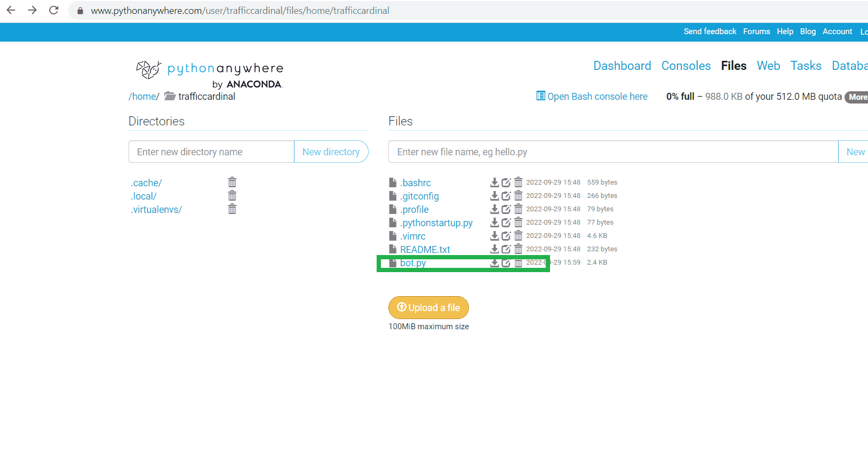Open the .bashrc file
Image resolution: width=868 pixels, height=461 pixels.
[416, 182]
